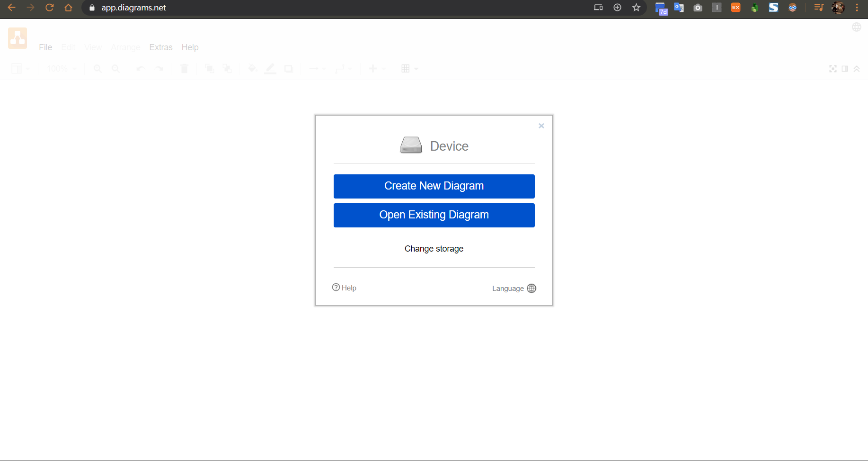Image resolution: width=868 pixels, height=461 pixels.
Task: Reload the page with the refresh button
Action: tap(49, 8)
